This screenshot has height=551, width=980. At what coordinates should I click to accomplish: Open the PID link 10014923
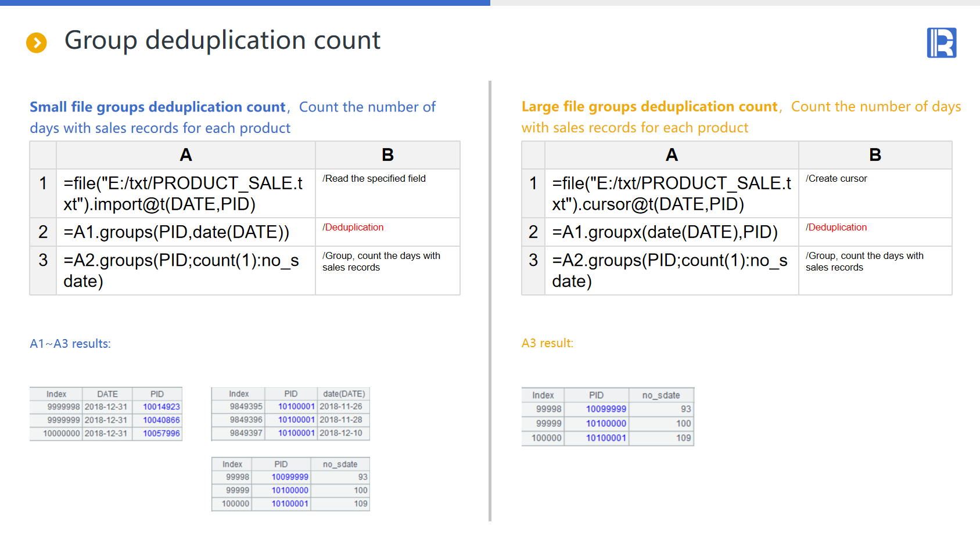pyautogui.click(x=161, y=407)
